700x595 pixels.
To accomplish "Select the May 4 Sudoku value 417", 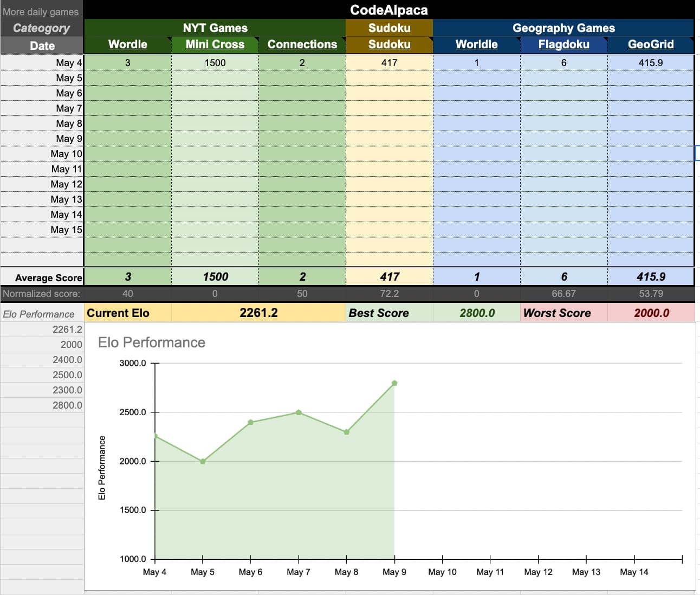I will [390, 63].
